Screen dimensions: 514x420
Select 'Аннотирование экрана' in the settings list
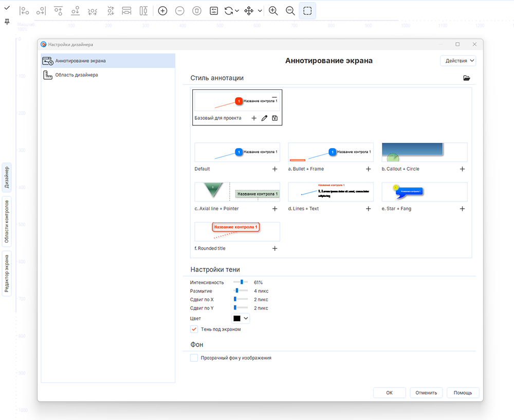[108, 61]
